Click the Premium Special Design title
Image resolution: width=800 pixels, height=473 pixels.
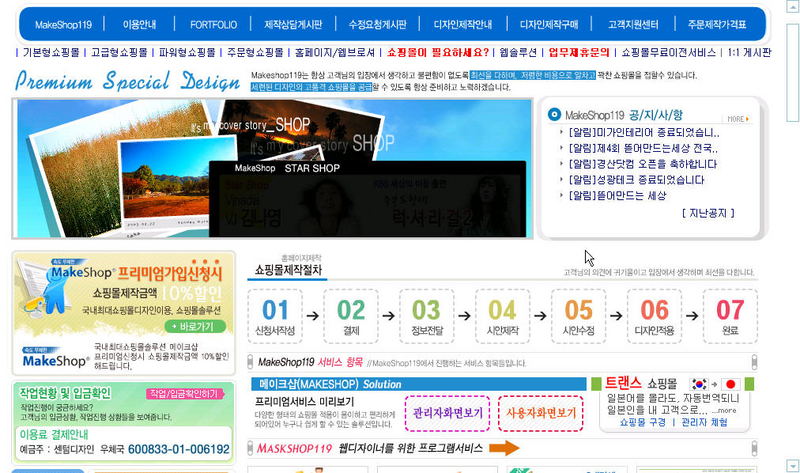pos(128,81)
